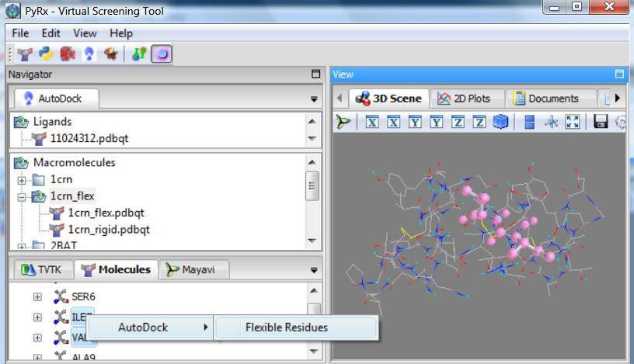634x364 pixels.
Task: Select the 1crn_flex folder row
Action: point(72,196)
